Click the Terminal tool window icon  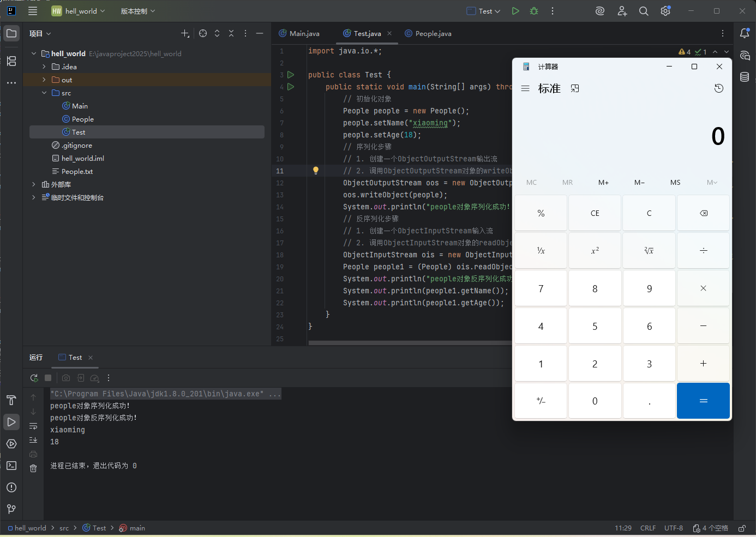pos(11,466)
